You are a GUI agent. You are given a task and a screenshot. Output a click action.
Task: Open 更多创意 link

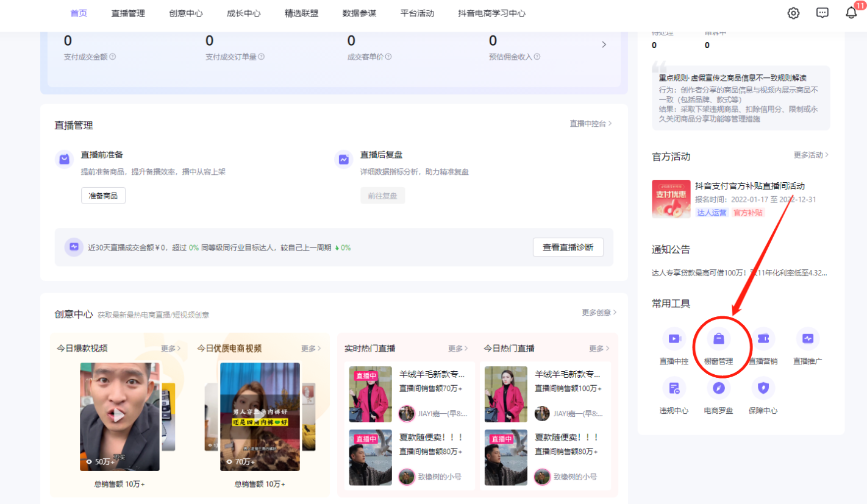click(x=599, y=312)
